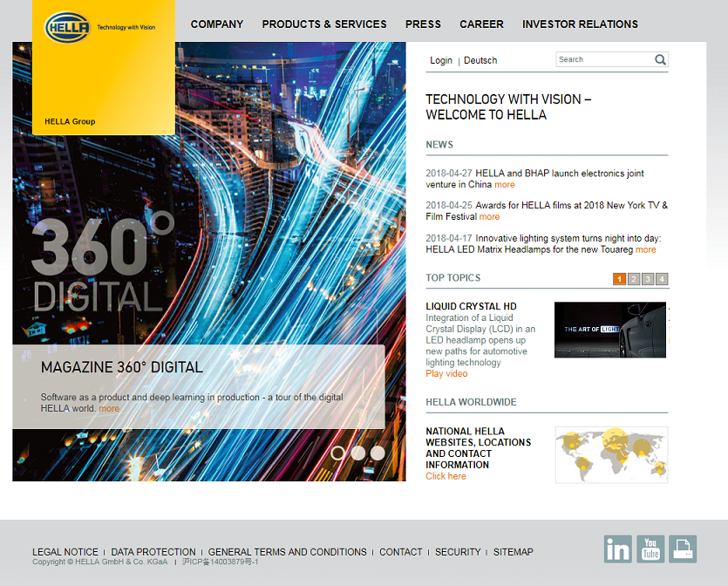
Task: Open HELLA's LinkedIn page icon
Action: pyautogui.click(x=617, y=549)
